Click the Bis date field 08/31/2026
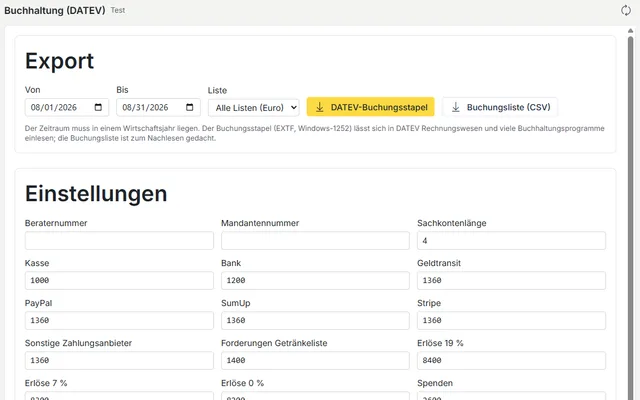Image resolution: width=640 pixels, height=400 pixels. coord(158,107)
